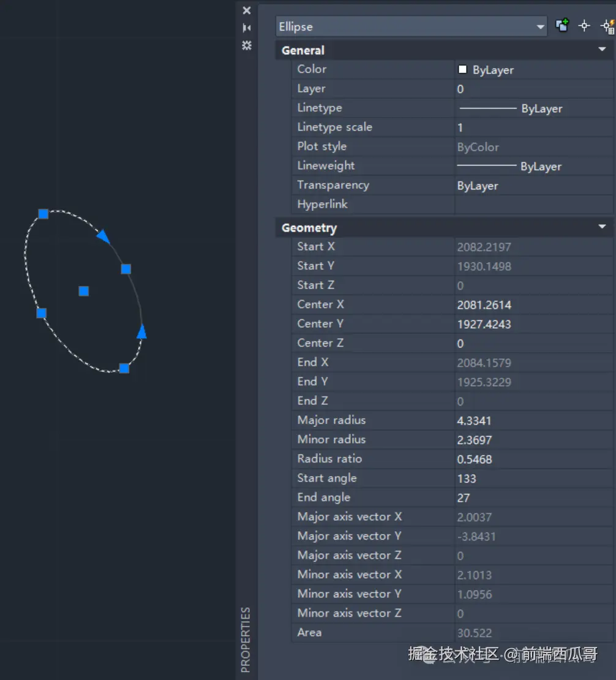The width and height of the screenshot is (616, 680).
Task: Close the Properties palette
Action: [x=247, y=10]
